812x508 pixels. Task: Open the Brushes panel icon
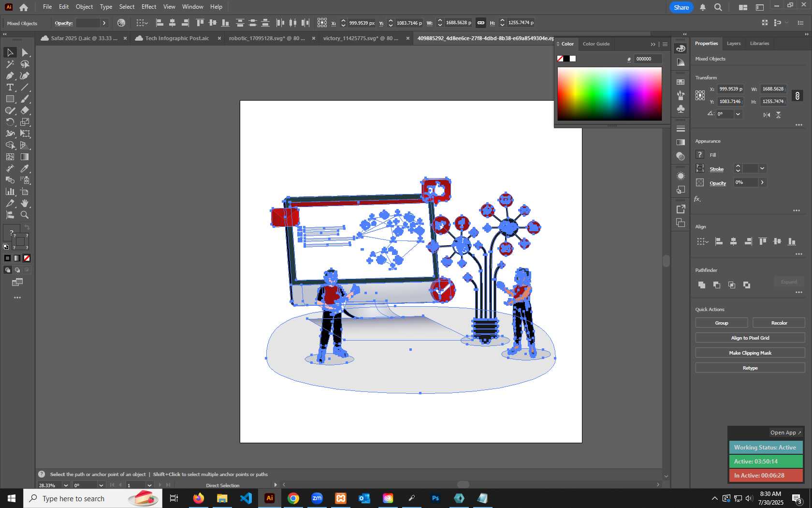click(x=681, y=95)
